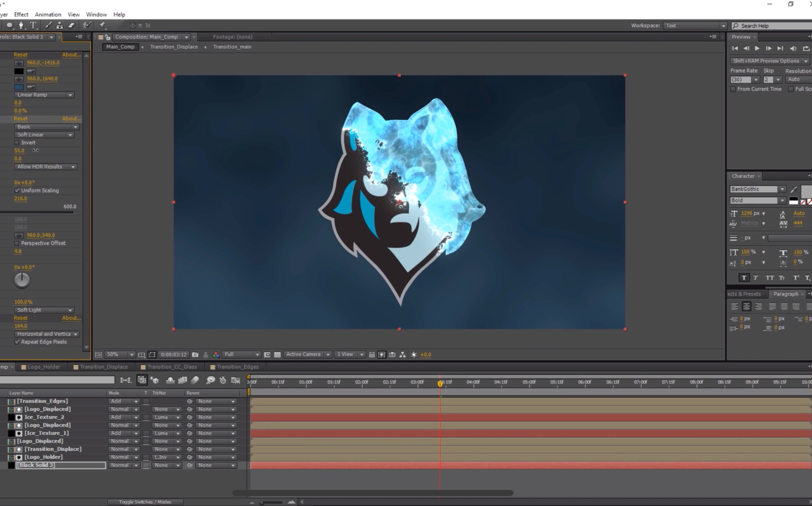Open the BankGothic font family dropdown
812x506 pixels.
782,189
